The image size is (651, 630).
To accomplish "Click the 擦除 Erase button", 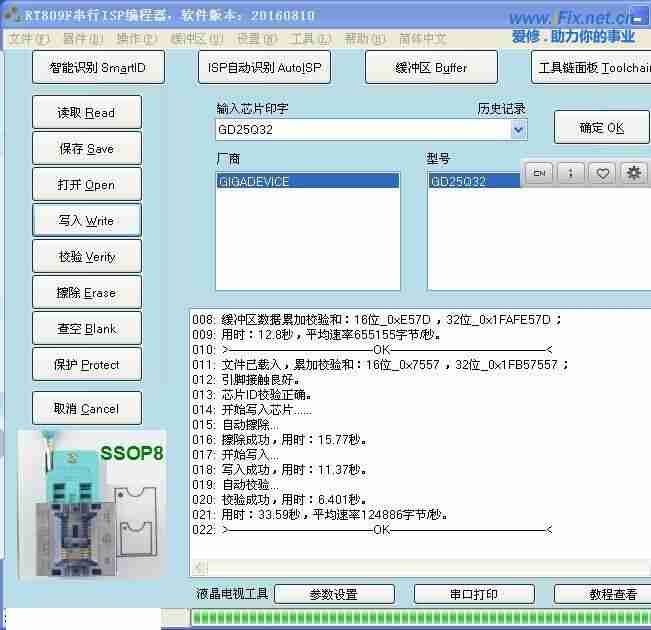I will (x=86, y=293).
